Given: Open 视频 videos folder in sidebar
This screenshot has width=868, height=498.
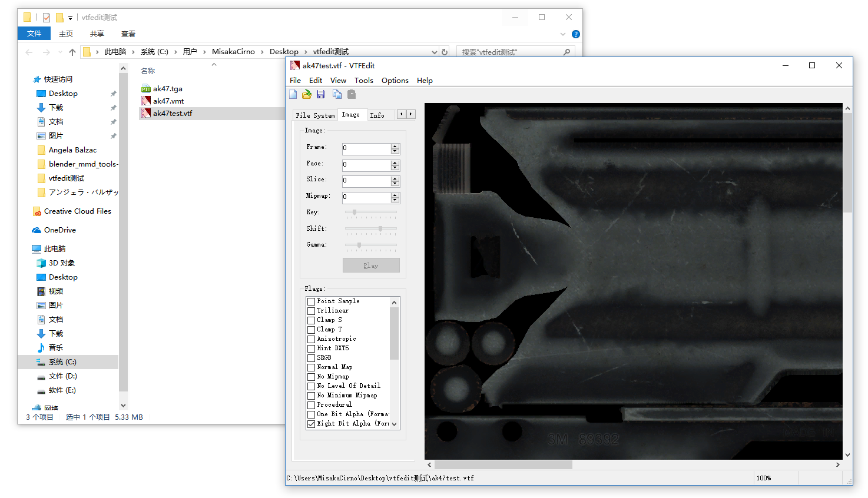Looking at the screenshot, I should 56,291.
